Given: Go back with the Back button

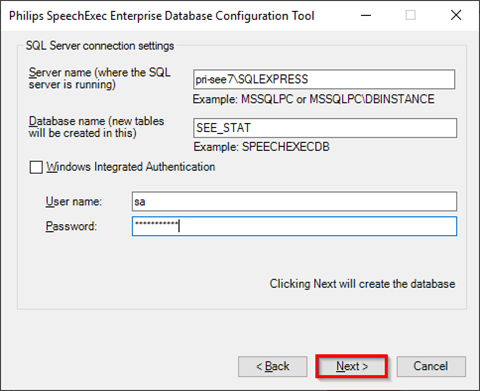Looking at the screenshot, I should (x=273, y=367).
